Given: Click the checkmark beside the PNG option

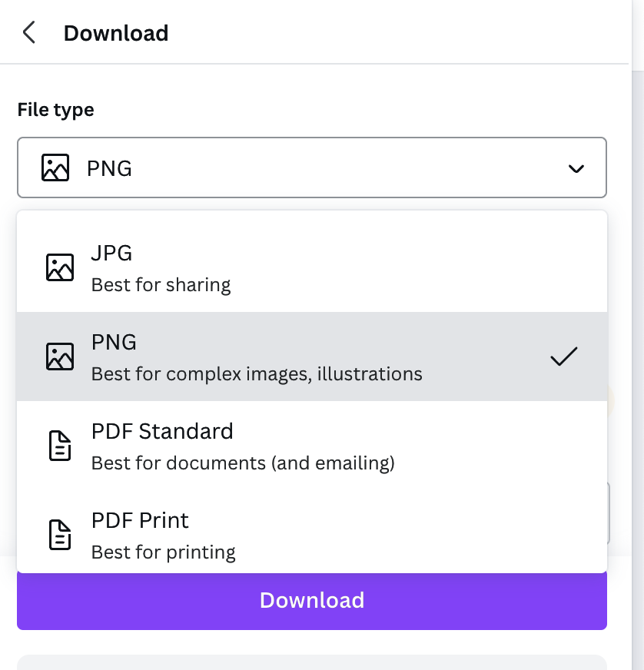Looking at the screenshot, I should point(563,357).
